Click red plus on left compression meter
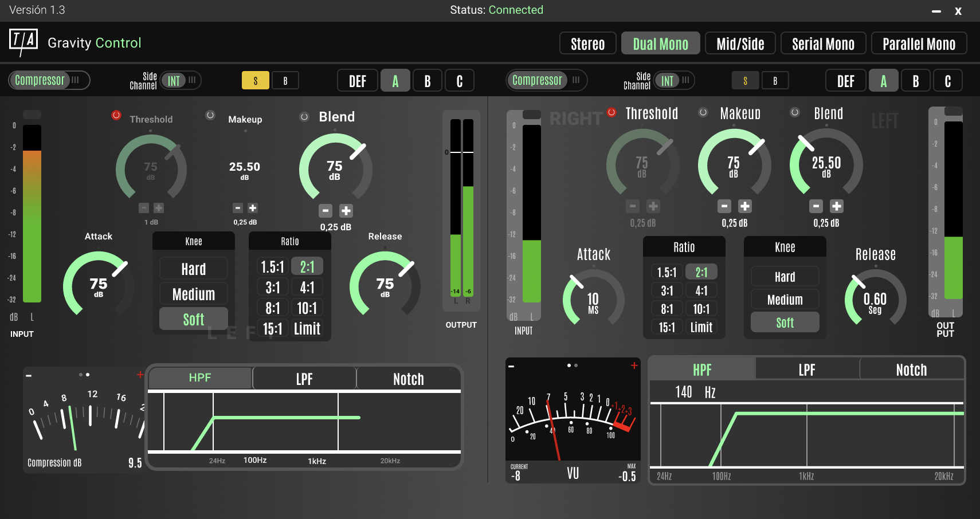980x519 pixels. (140, 375)
